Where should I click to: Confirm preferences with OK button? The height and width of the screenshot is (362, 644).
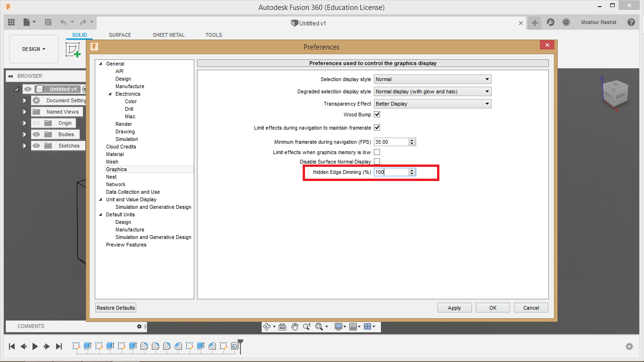point(493,308)
